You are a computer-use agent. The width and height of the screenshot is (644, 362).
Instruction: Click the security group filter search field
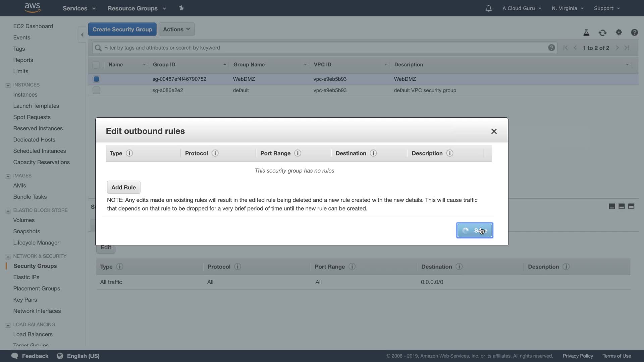[x=322, y=48]
